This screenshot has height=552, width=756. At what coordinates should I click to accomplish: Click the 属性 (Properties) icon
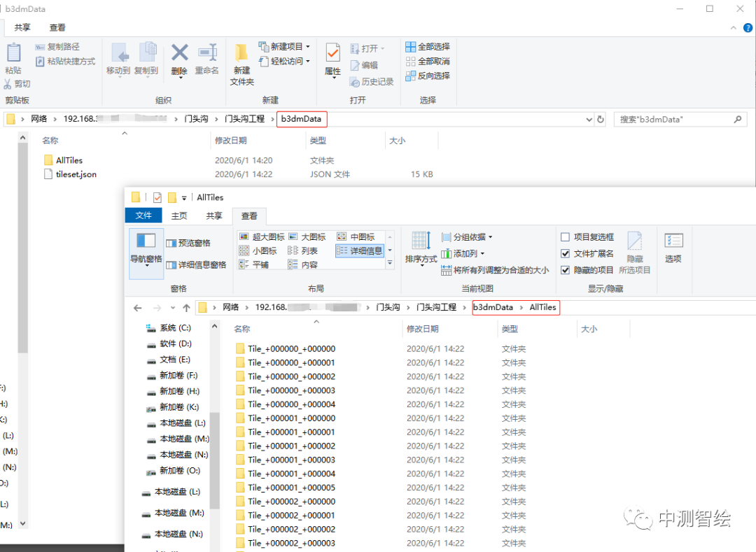click(x=332, y=55)
